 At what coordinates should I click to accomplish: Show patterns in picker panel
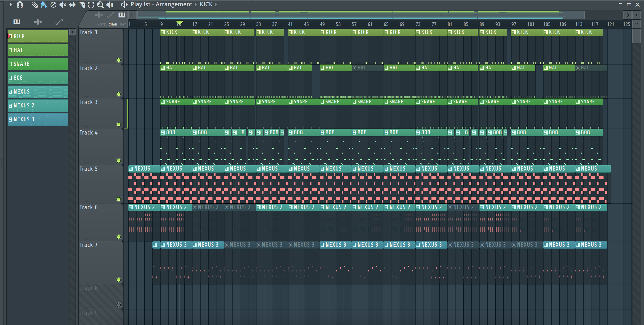tap(17, 22)
